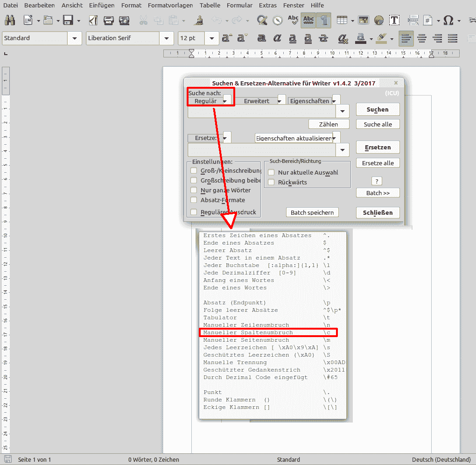Enable Nur ganze Wörter checkbox
Screen dimensions: 476x465
pos(194,190)
